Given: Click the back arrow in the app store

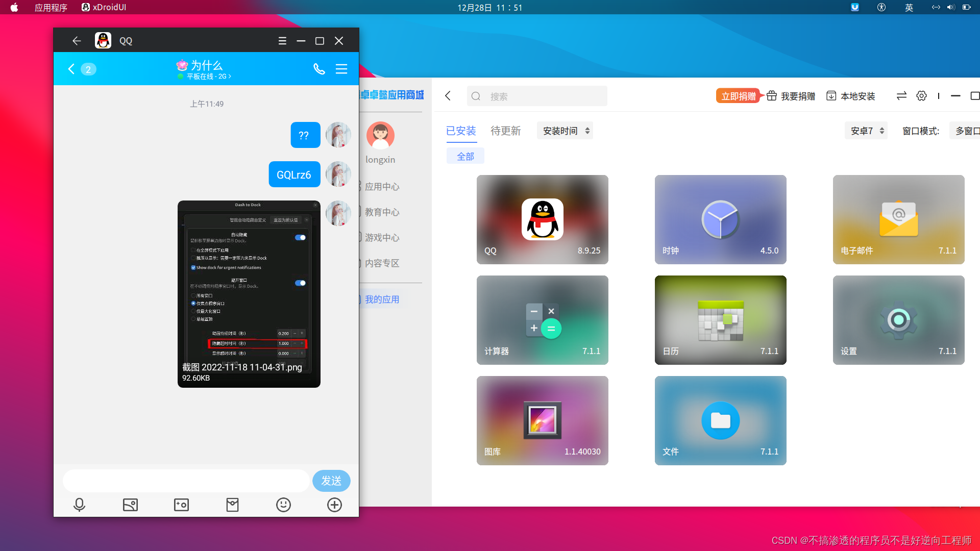Looking at the screenshot, I should click(x=448, y=96).
